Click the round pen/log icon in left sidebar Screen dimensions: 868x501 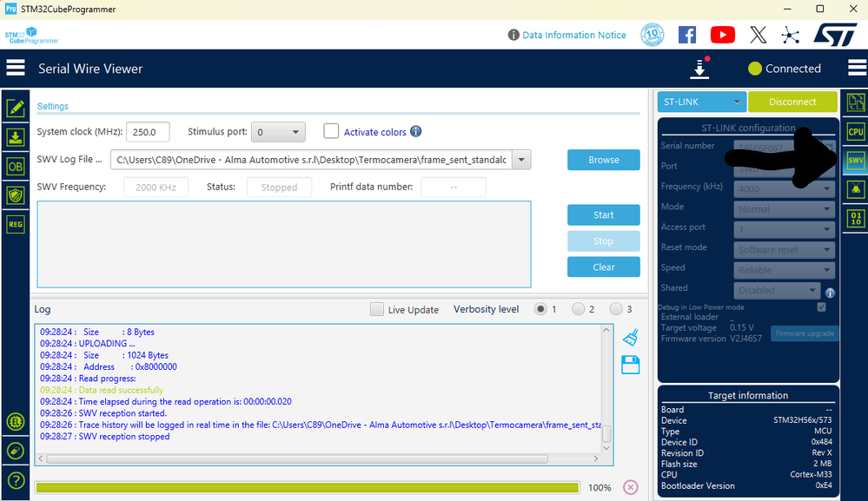16,452
